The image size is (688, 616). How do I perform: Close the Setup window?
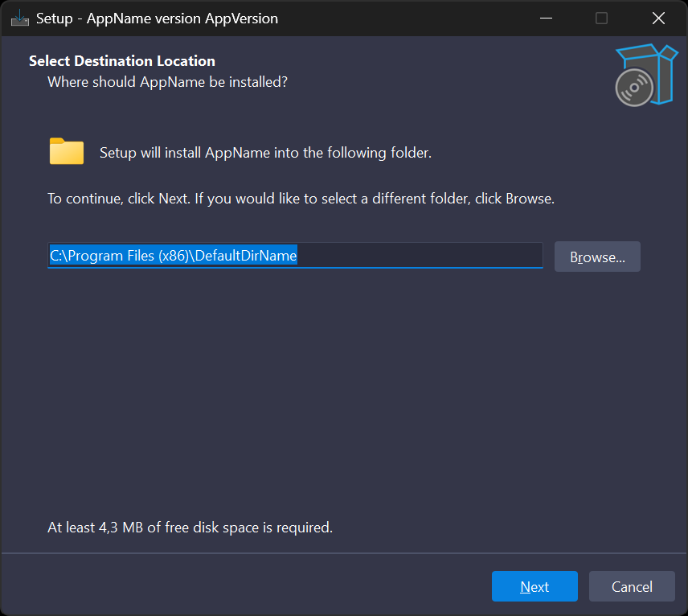[658, 18]
